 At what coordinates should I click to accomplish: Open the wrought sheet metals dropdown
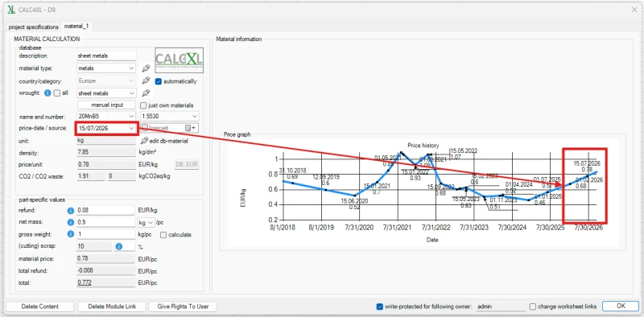click(131, 93)
